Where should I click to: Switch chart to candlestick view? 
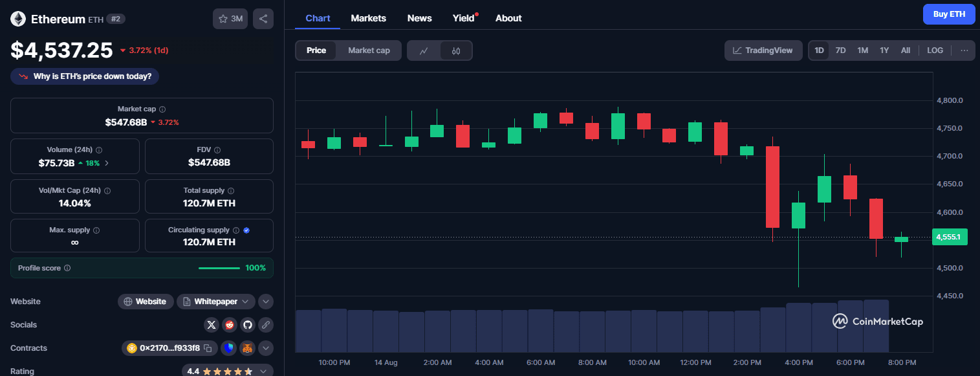[x=456, y=50]
